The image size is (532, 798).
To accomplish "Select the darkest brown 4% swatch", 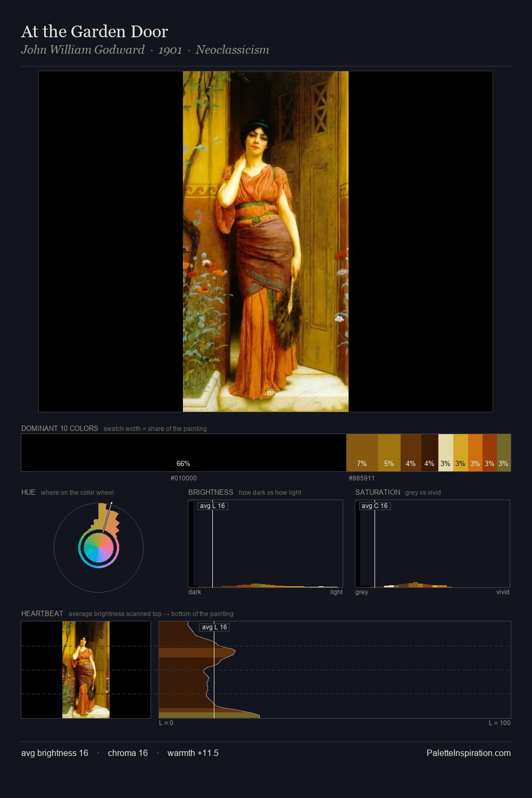I will click(430, 453).
